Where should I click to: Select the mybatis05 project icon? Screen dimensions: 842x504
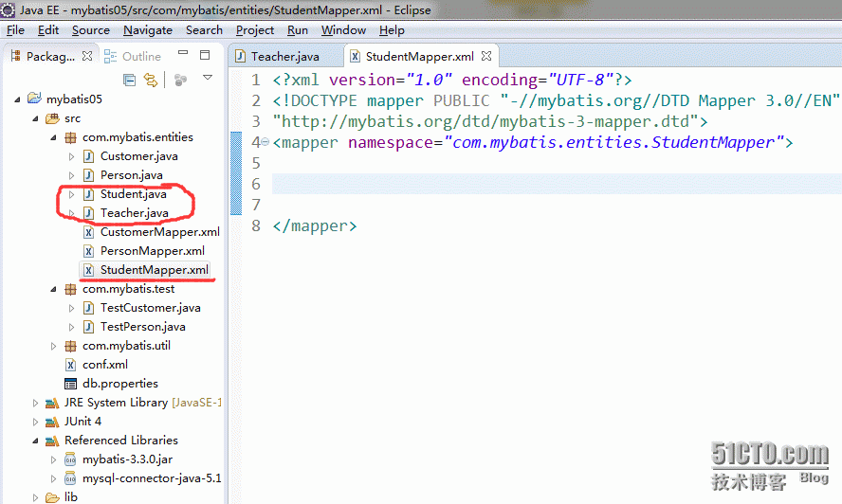[x=34, y=99]
